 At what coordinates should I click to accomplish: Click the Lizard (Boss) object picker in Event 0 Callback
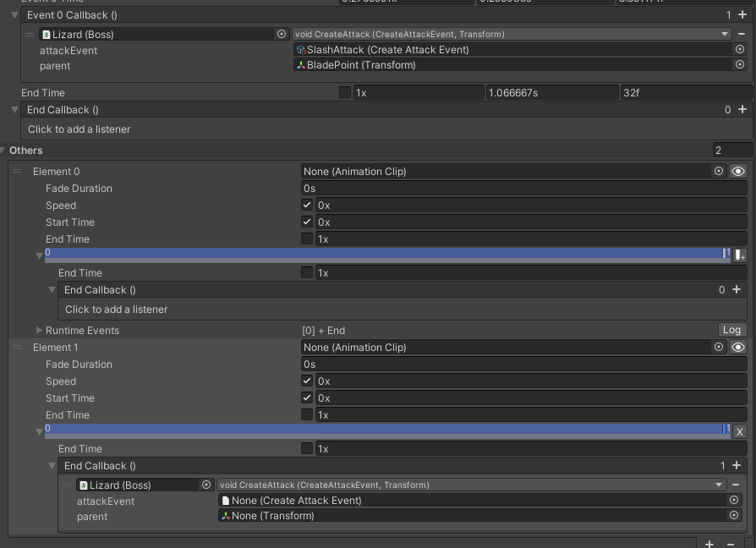tap(282, 34)
